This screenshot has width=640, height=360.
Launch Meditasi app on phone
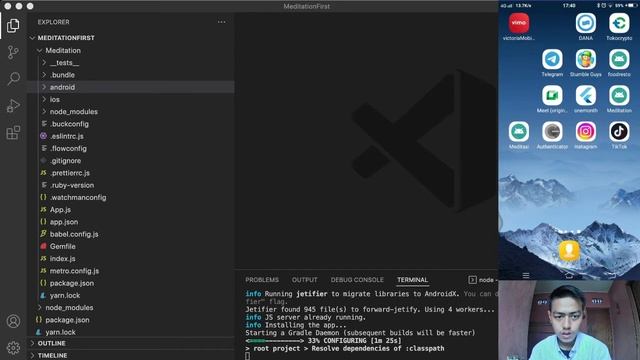point(519,132)
